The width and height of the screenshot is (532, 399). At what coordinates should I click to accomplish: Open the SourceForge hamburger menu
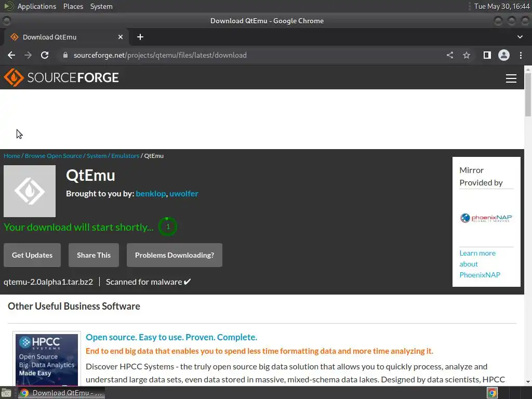tap(511, 78)
